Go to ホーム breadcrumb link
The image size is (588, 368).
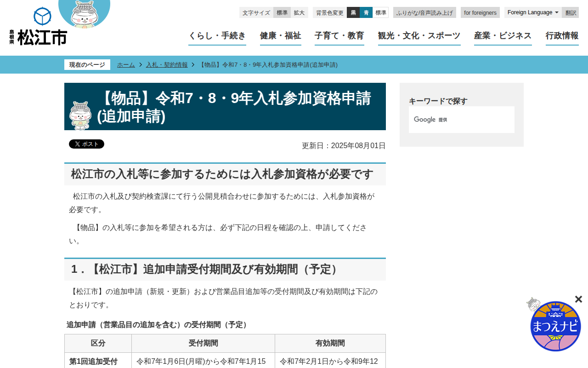[x=126, y=65]
